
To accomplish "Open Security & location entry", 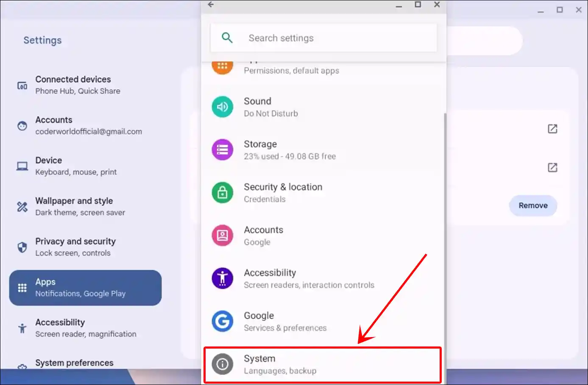I will click(323, 193).
